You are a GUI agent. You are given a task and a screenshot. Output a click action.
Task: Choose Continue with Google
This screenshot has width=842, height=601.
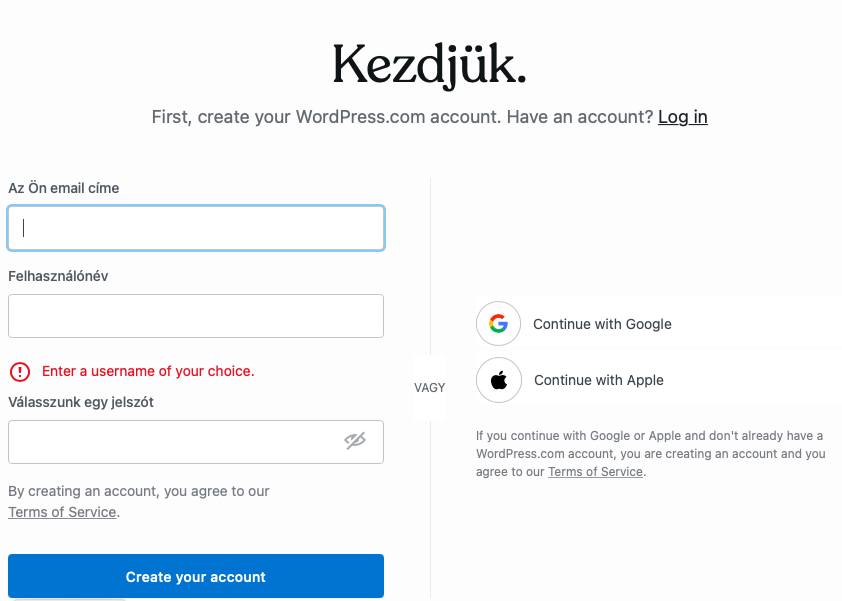(x=602, y=324)
